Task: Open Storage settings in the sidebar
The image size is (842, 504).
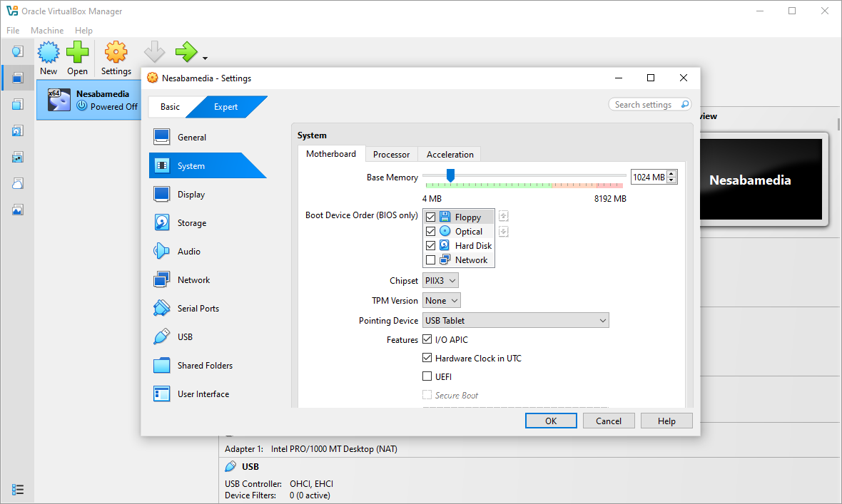Action: point(191,223)
